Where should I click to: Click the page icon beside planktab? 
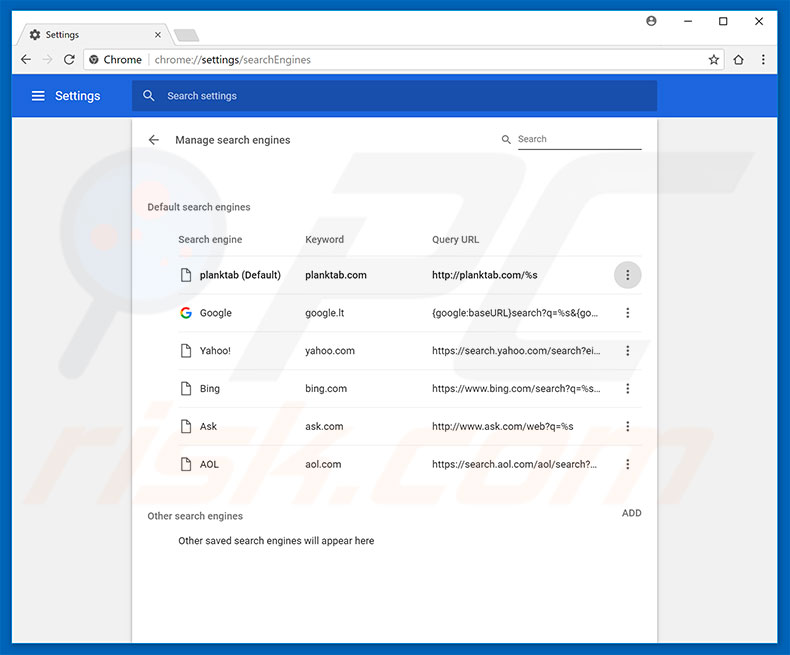186,275
